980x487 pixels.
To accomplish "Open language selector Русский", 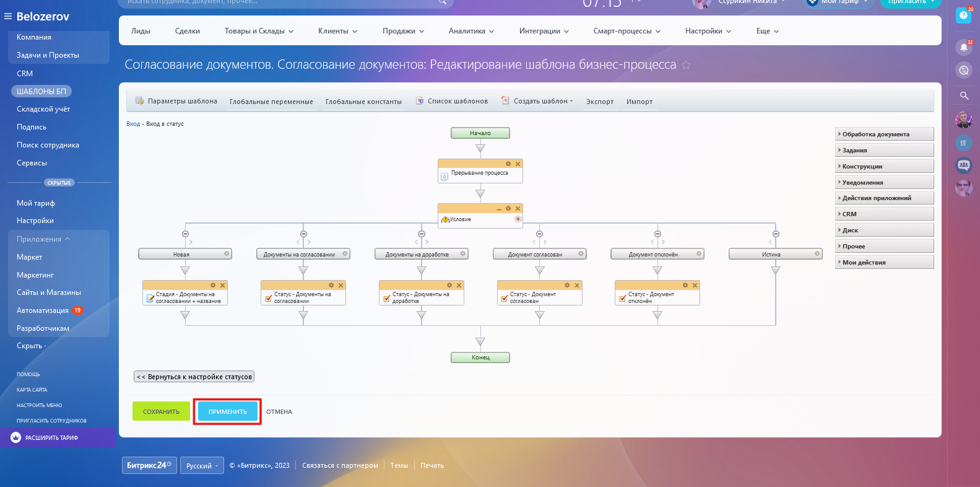I will pyautogui.click(x=202, y=466).
